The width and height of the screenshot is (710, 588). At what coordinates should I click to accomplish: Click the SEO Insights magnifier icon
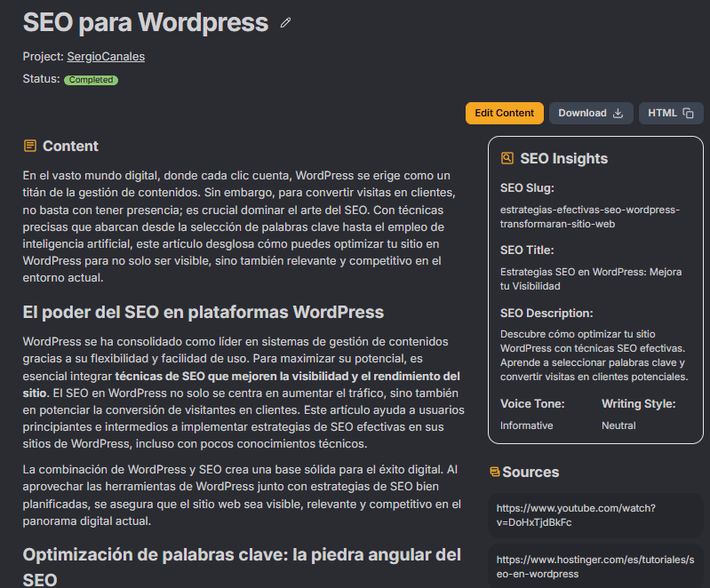pos(507,158)
